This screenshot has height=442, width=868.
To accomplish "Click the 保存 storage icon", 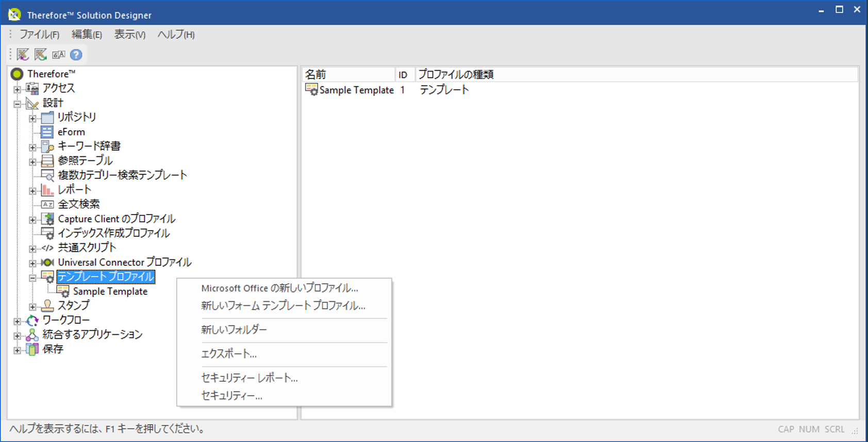I will tap(32, 350).
